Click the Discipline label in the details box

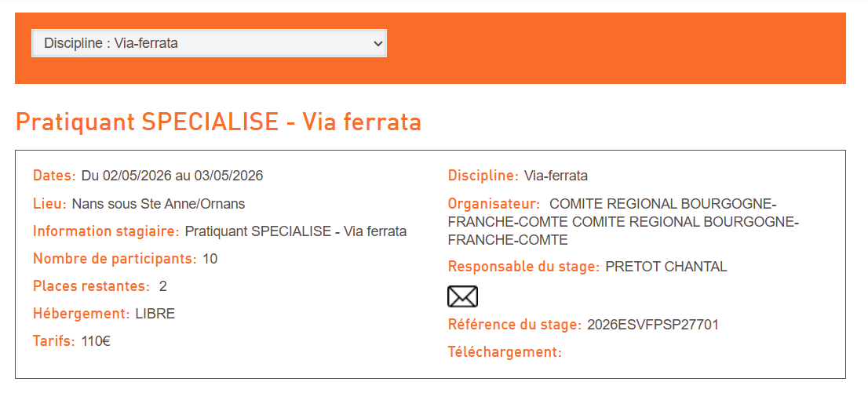(483, 176)
